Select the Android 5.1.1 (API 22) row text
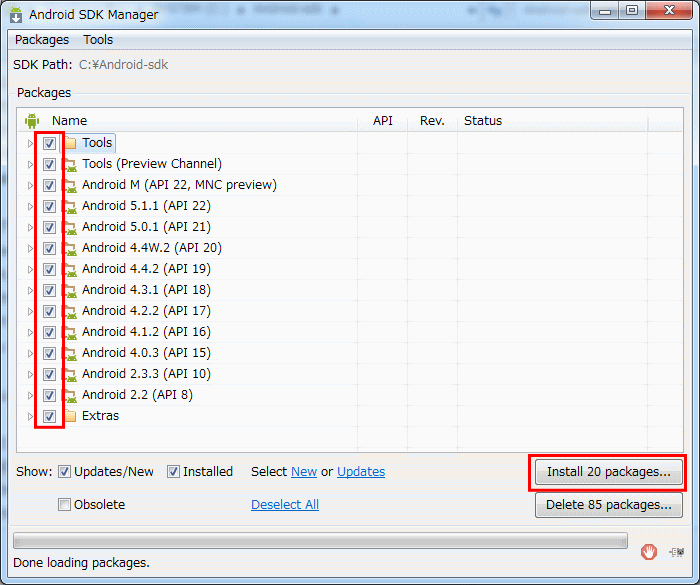The height and width of the screenshot is (585, 700). pos(146,206)
